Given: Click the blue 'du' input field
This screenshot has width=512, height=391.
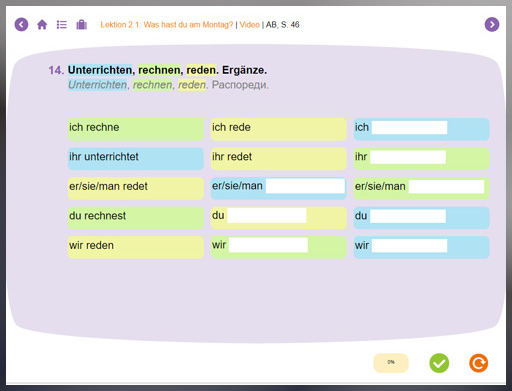Looking at the screenshot, I should coord(408,216).
